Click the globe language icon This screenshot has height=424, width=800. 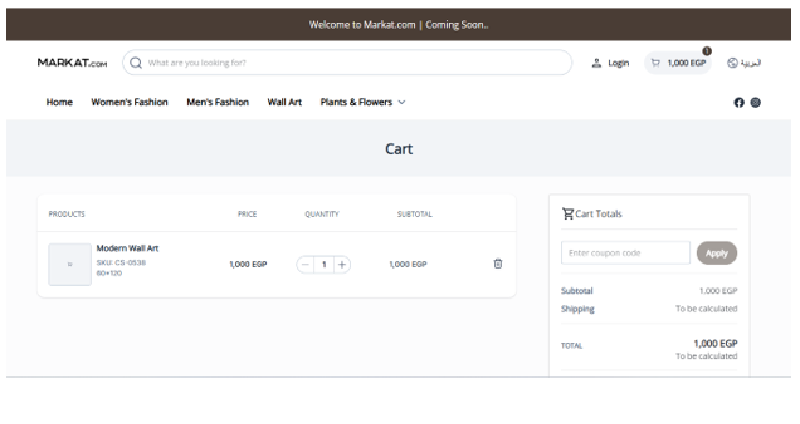[732, 63]
